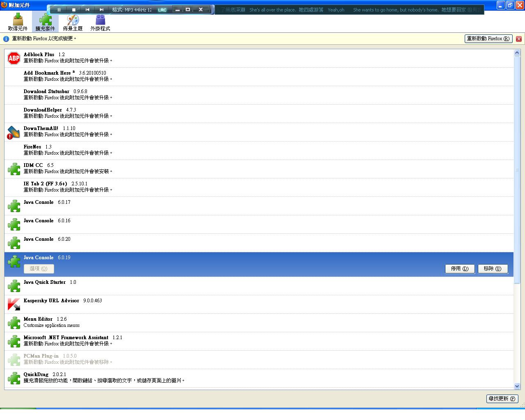This screenshot has width=525, height=420.
Task: Click the "Kaspersky URL Advisor" name
Action: point(51,301)
